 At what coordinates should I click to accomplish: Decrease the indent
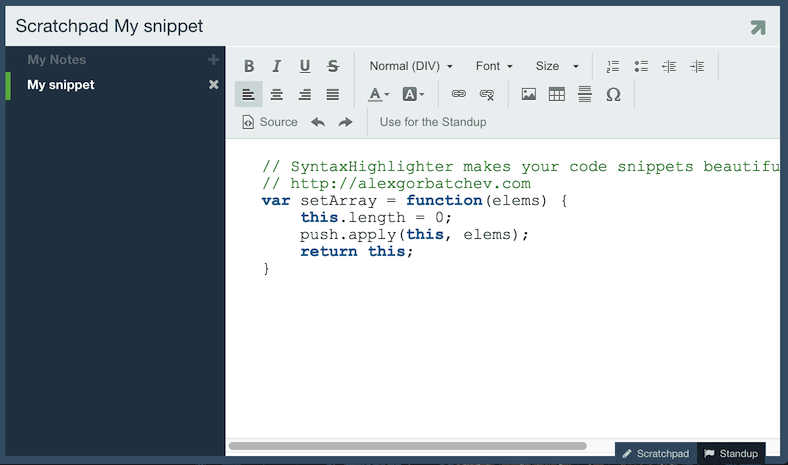click(669, 66)
